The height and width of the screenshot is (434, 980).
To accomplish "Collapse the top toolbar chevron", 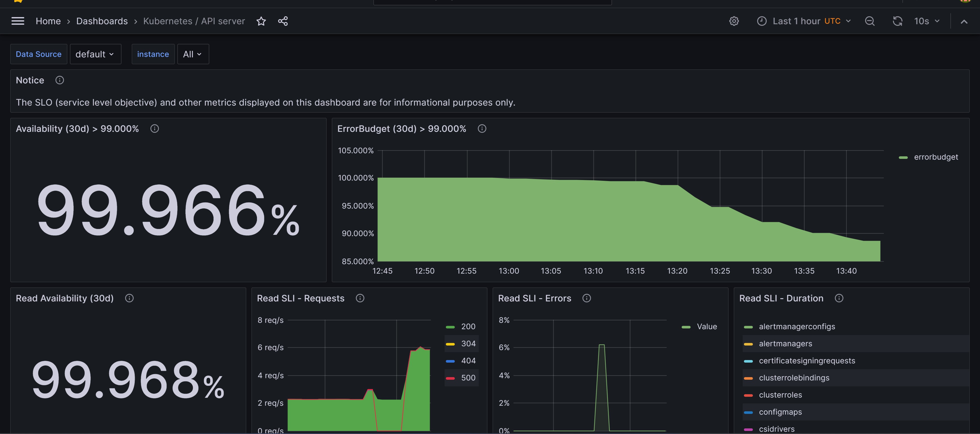I will [x=964, y=21].
